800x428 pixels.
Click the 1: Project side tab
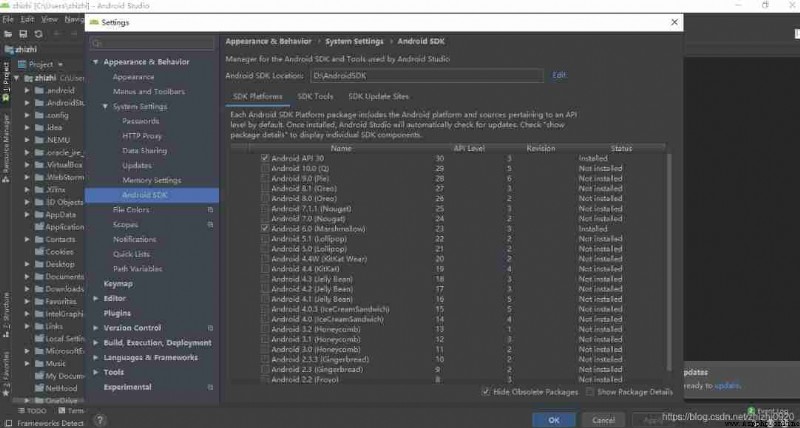(6, 81)
